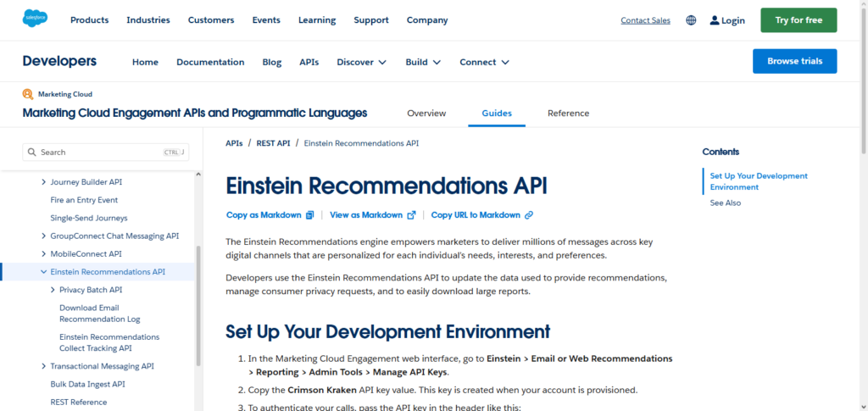Click the Marketing Cloud orange icon

click(x=28, y=94)
